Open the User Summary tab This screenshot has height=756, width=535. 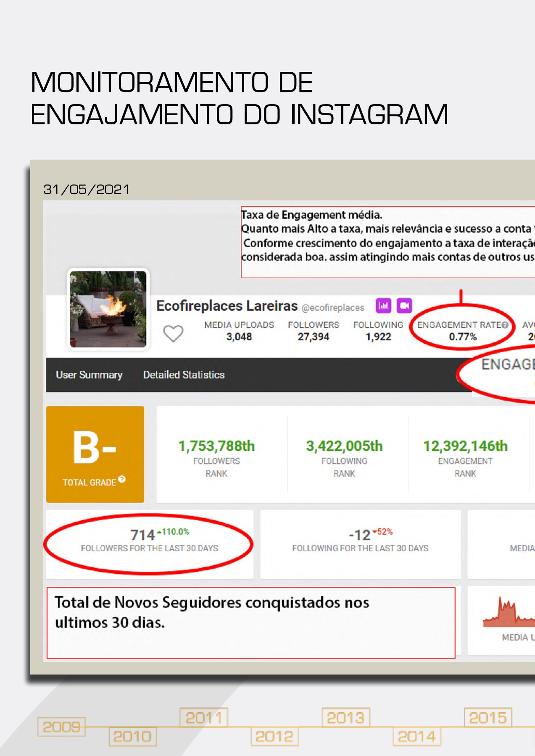tap(89, 375)
